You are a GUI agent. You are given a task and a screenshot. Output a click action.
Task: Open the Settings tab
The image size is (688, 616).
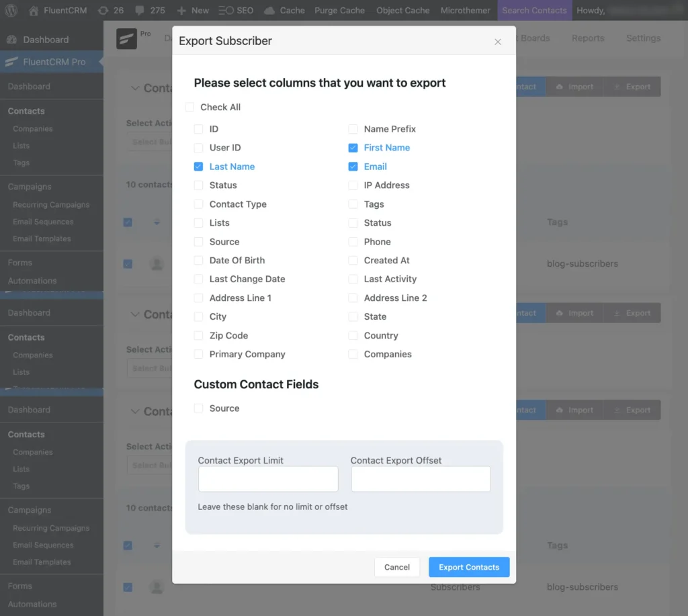643,38
